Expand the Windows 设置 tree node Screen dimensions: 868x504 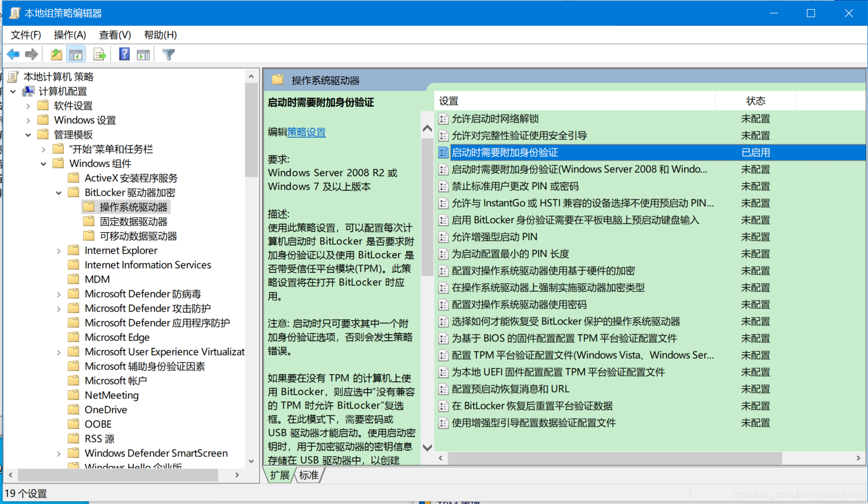click(x=28, y=121)
